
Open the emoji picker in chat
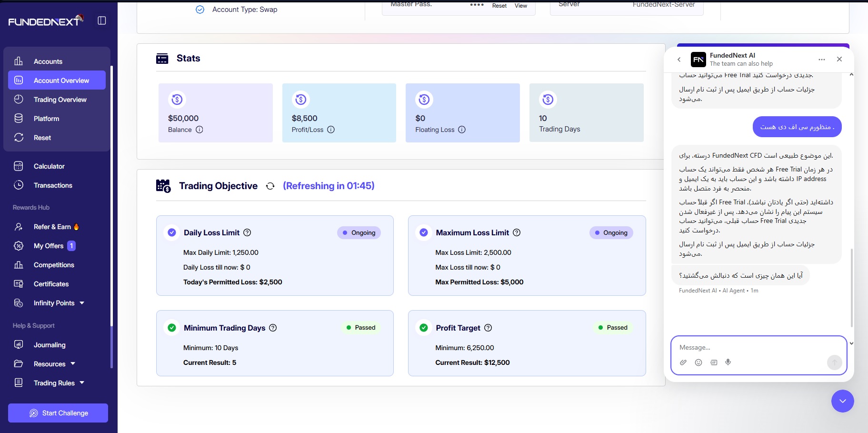(698, 363)
